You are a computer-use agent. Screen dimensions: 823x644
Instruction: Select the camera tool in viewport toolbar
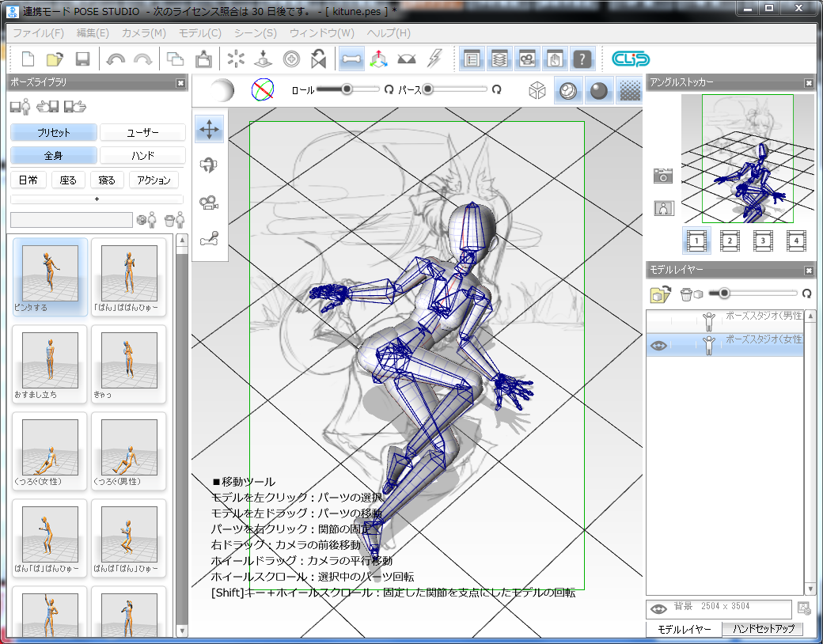coord(209,202)
